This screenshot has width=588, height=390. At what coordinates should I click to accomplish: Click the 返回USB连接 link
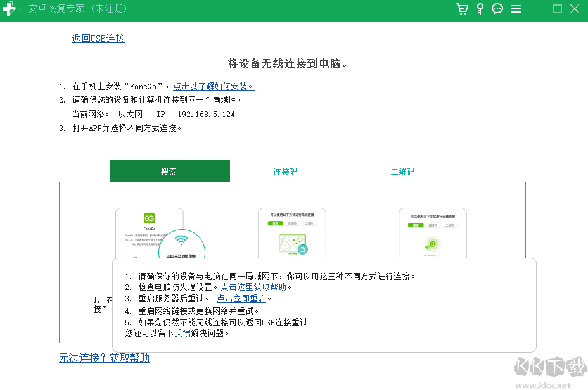[x=98, y=39]
